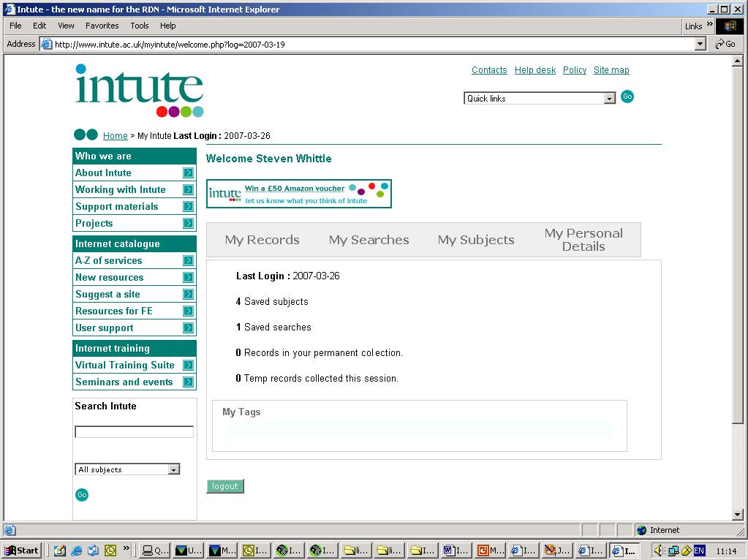Click the Amazon voucher survey banner
This screenshot has width=748, height=560.
(299, 194)
